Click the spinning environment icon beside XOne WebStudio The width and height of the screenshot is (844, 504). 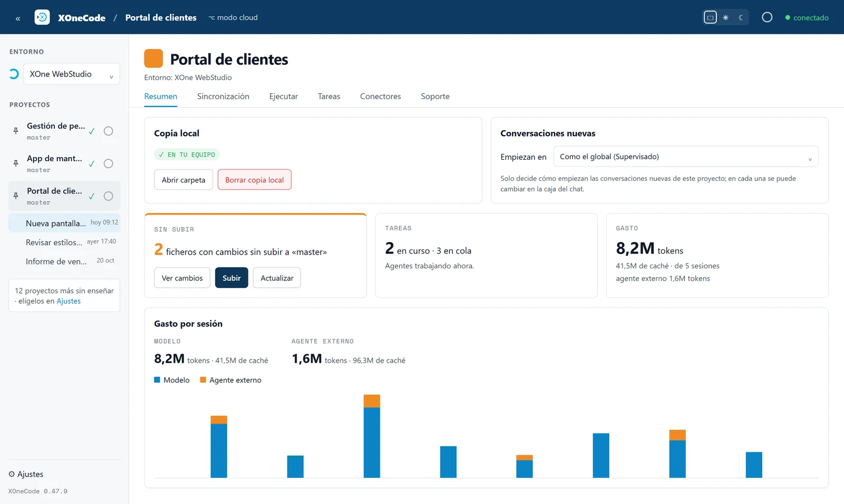tap(14, 74)
